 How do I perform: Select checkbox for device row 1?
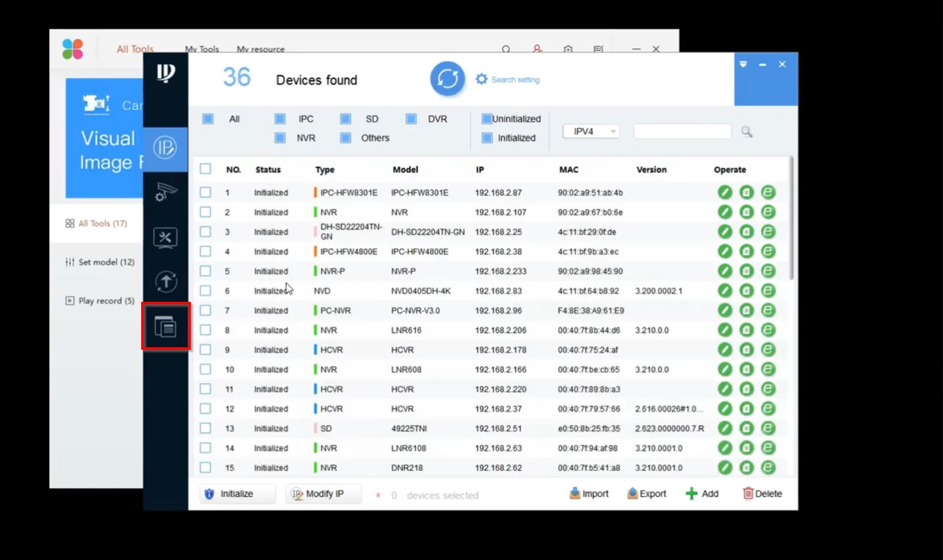click(x=205, y=192)
